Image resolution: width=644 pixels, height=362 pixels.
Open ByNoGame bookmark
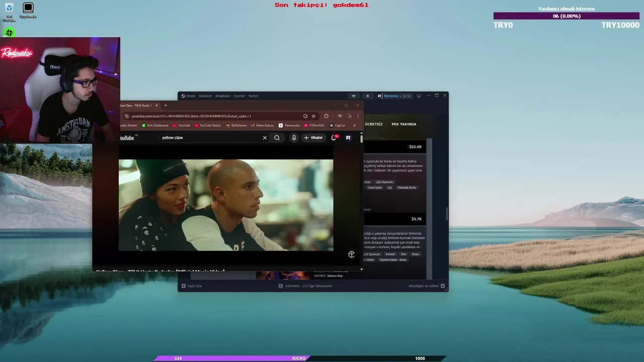coord(236,126)
